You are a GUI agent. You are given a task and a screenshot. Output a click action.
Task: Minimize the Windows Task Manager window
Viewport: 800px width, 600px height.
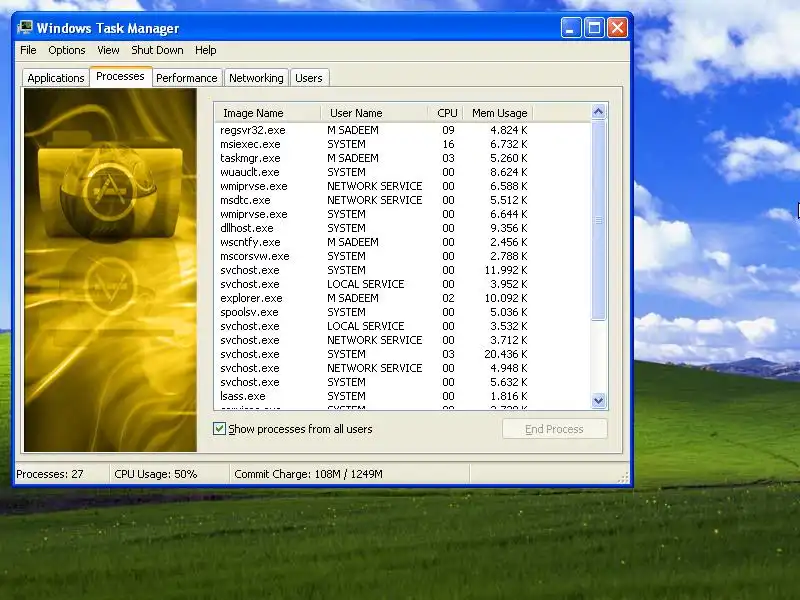571,28
